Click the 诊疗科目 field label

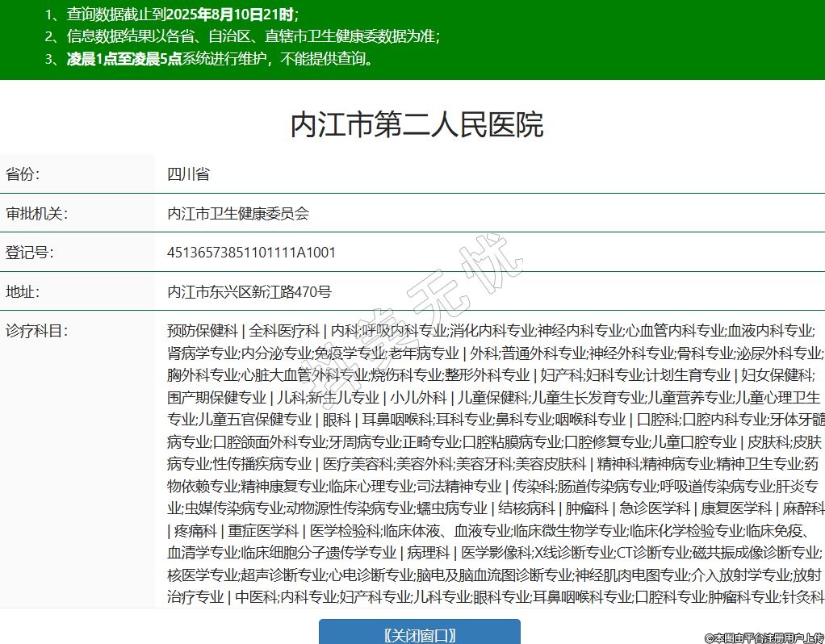[36, 331]
